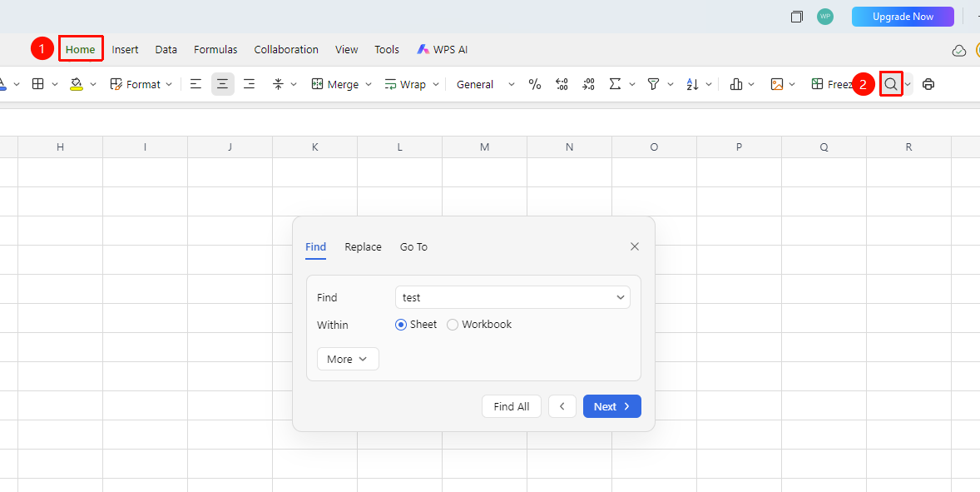Image resolution: width=980 pixels, height=492 pixels.
Task: Open the Formulas menu tab
Action: click(x=215, y=50)
